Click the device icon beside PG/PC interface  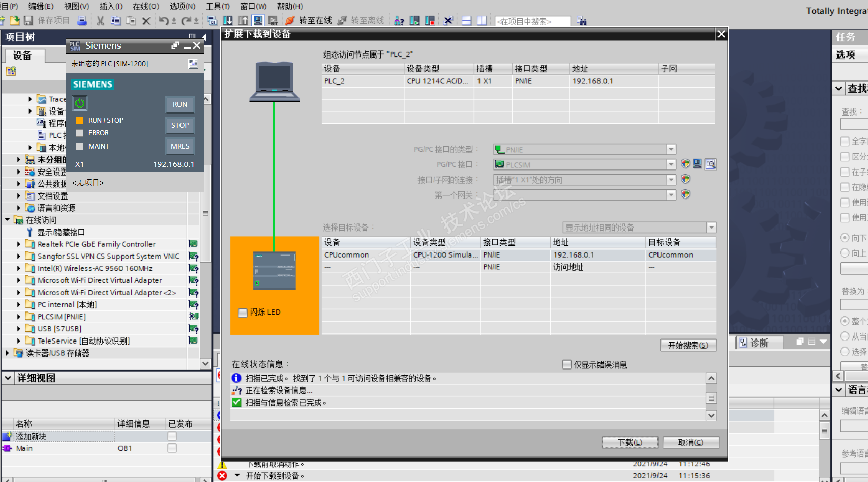point(697,164)
